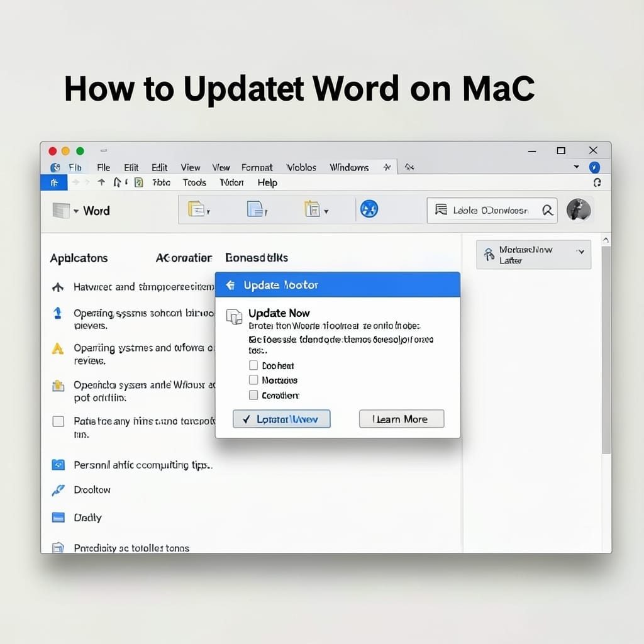Image resolution: width=644 pixels, height=644 pixels.
Task: Click the yellow A icon in list
Action: pyautogui.click(x=57, y=348)
